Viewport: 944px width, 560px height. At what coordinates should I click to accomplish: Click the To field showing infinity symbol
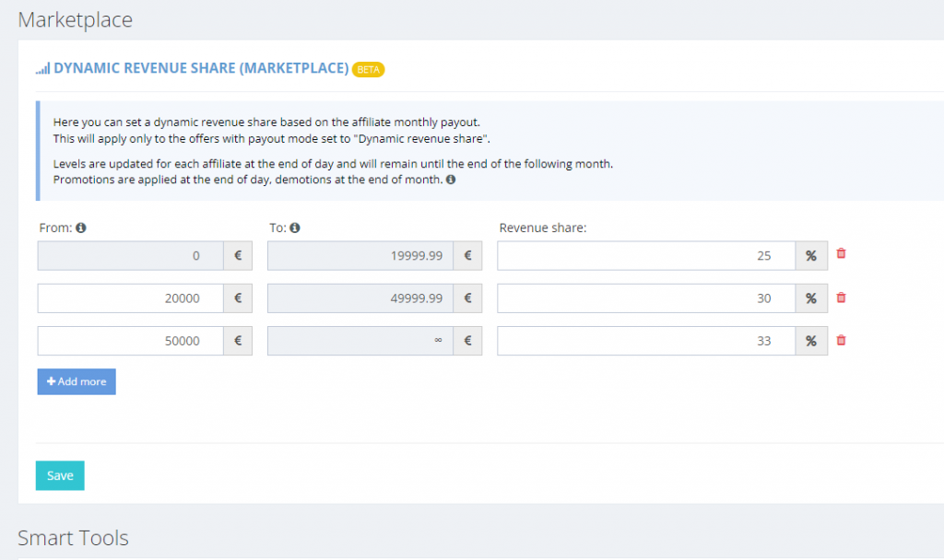point(360,341)
